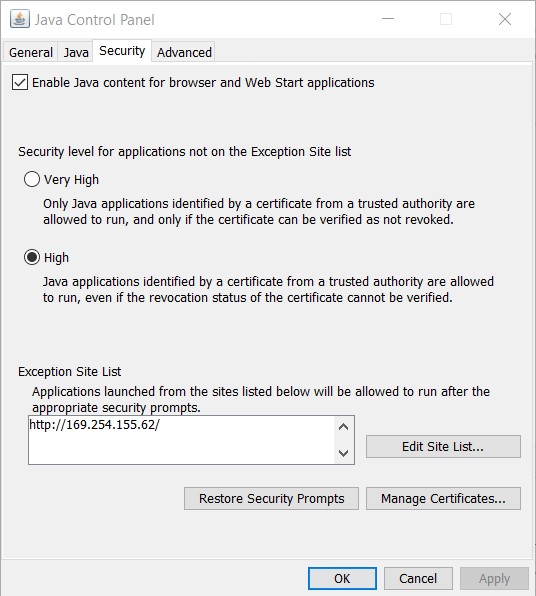Screen dimensions: 536x596
Task: Cancel changes in Java Control Panel
Action: pyautogui.click(x=418, y=579)
